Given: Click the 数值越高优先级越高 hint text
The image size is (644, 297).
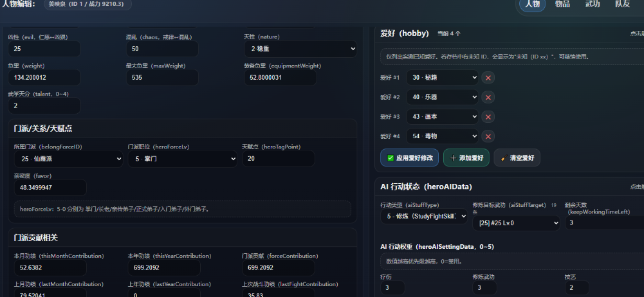Looking at the screenshot, I should tap(424, 261).
